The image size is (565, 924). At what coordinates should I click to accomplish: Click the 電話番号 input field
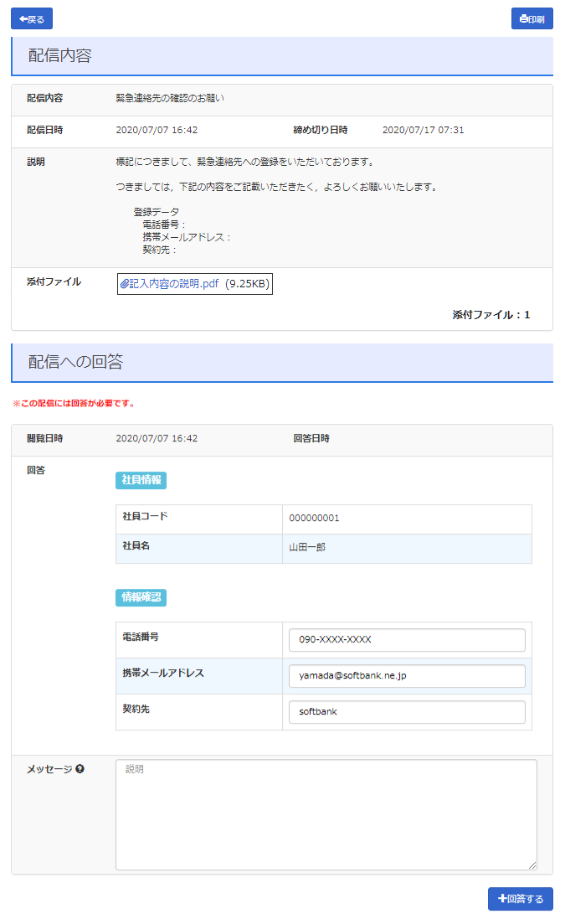(x=407, y=640)
